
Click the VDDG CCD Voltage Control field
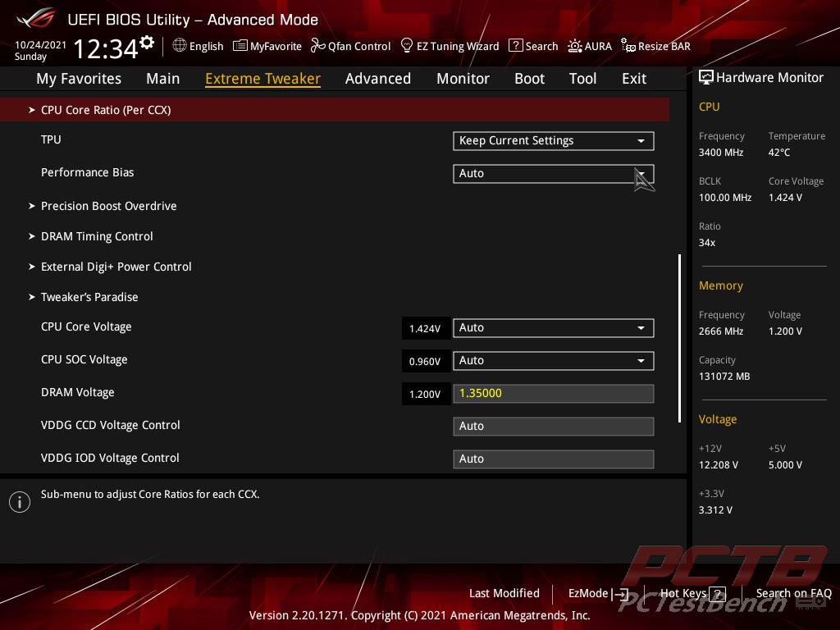pos(554,427)
